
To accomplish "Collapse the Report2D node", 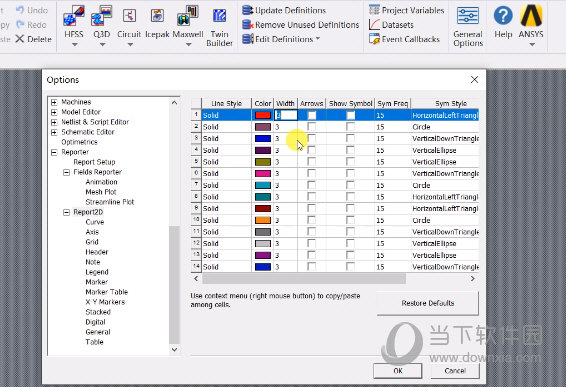I will 66,213.
